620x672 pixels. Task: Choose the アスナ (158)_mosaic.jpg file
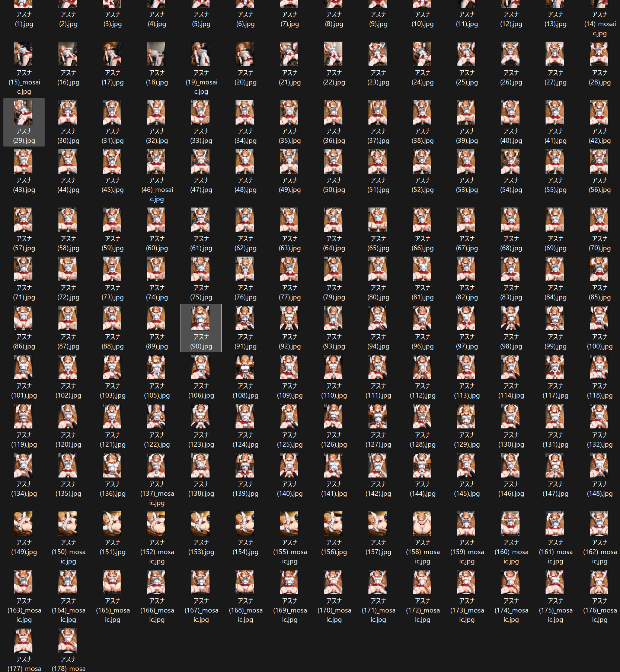(422, 538)
